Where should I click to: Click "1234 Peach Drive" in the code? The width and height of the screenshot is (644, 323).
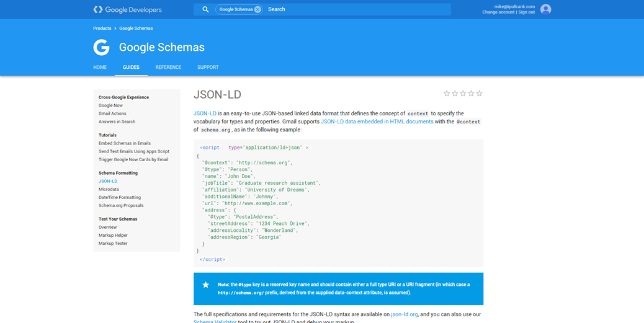pyautogui.click(x=282, y=224)
